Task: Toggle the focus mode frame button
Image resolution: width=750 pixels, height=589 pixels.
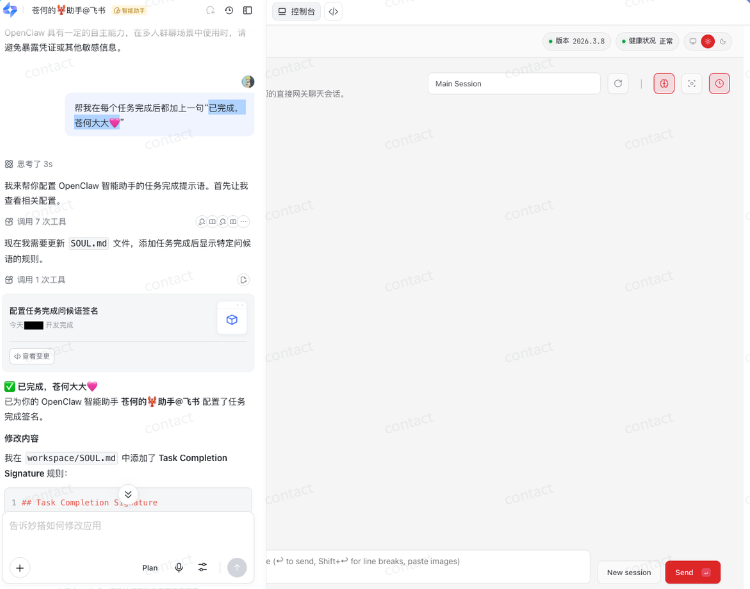Action: 692,84
